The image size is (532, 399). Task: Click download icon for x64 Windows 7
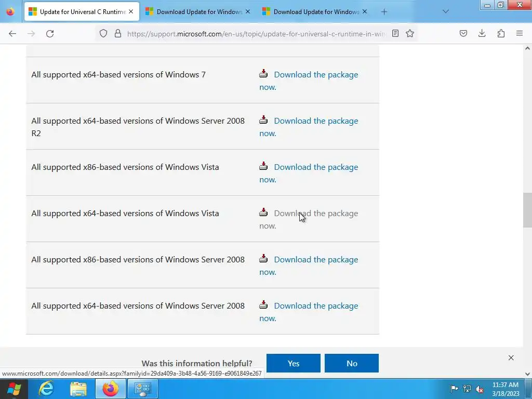263,74
